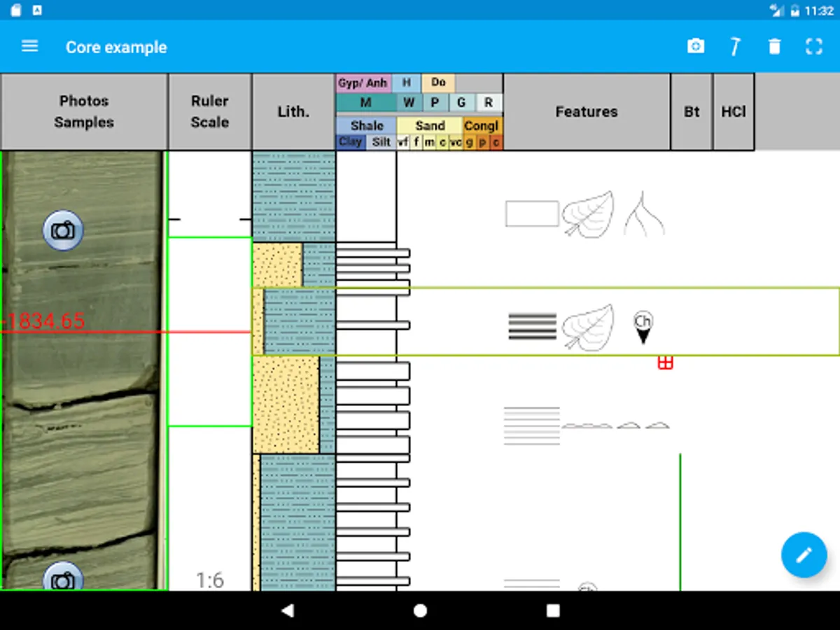This screenshot has height=630, width=840.
Task: Tap the Ruler Scale column header
Action: point(210,111)
